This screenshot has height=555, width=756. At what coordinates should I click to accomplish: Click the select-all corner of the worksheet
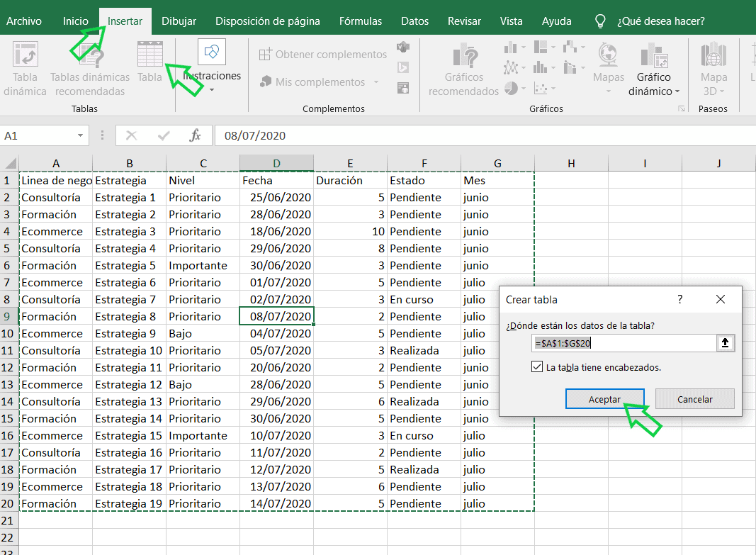click(x=10, y=163)
